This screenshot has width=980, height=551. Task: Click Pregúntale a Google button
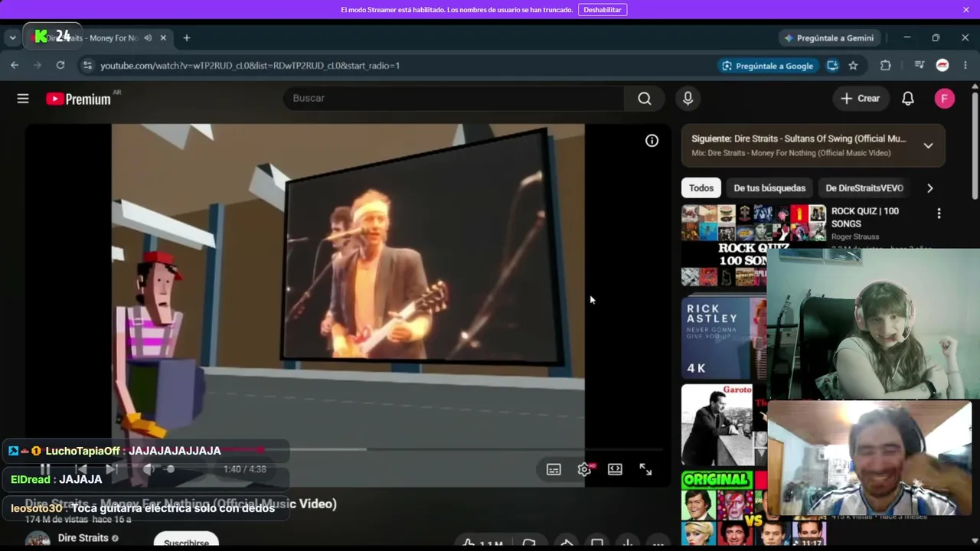click(767, 66)
